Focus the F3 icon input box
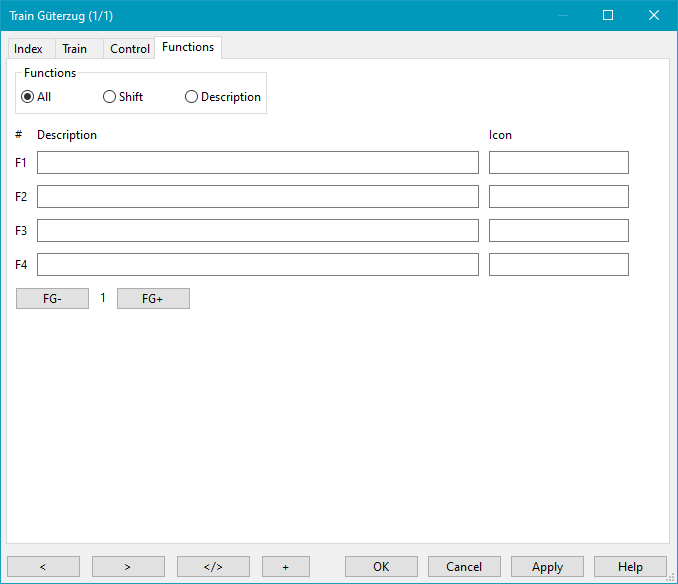This screenshot has height=584, width=678. click(558, 231)
